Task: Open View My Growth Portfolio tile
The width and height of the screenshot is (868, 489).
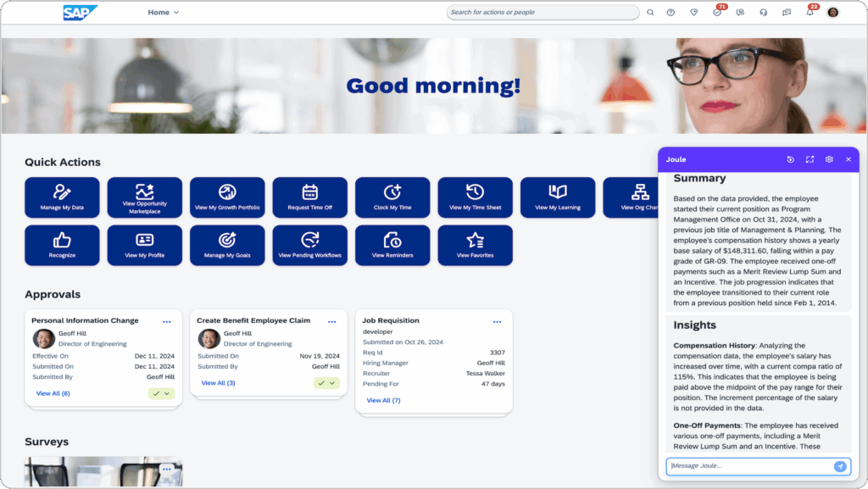Action: [x=227, y=197]
